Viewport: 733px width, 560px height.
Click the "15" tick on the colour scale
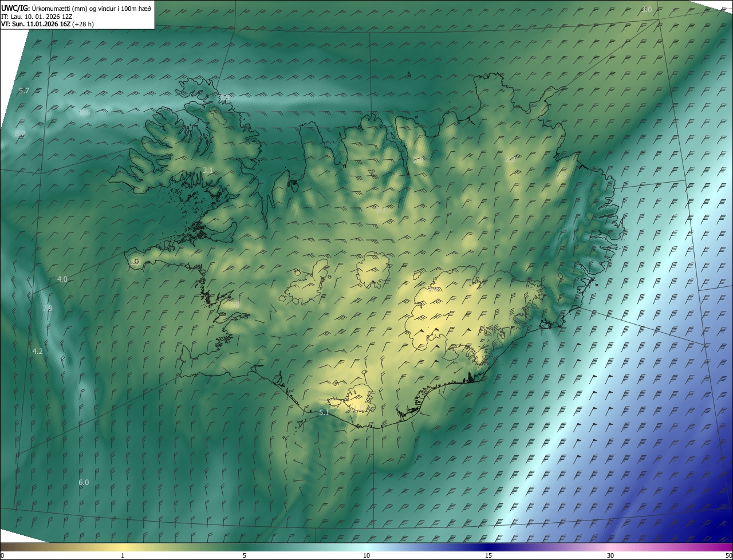(x=488, y=555)
